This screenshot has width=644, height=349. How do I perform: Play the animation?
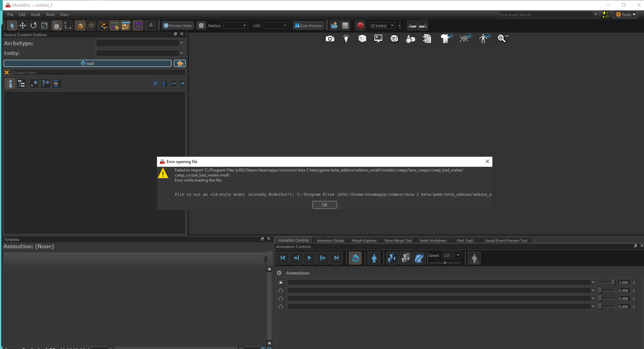pyautogui.click(x=309, y=258)
